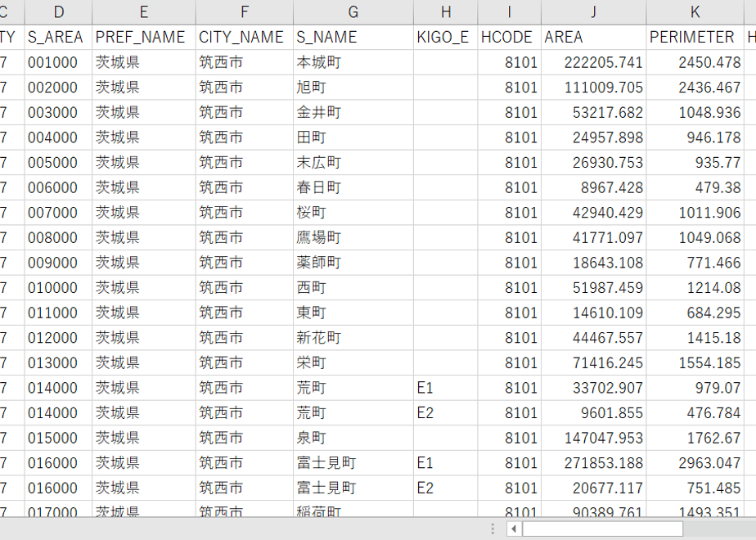The width and height of the screenshot is (756, 540).
Task: Select cell containing 西町
Action: click(x=353, y=288)
